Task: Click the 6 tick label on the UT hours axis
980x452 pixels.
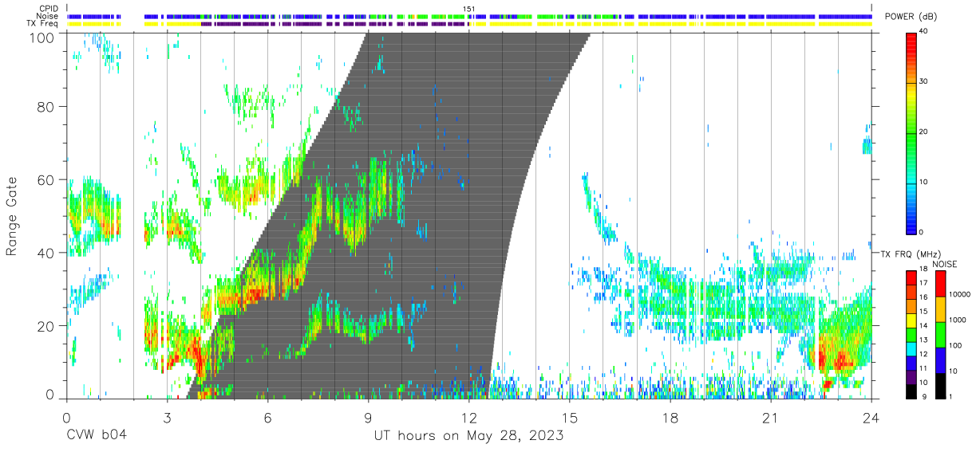Action: pos(267,418)
